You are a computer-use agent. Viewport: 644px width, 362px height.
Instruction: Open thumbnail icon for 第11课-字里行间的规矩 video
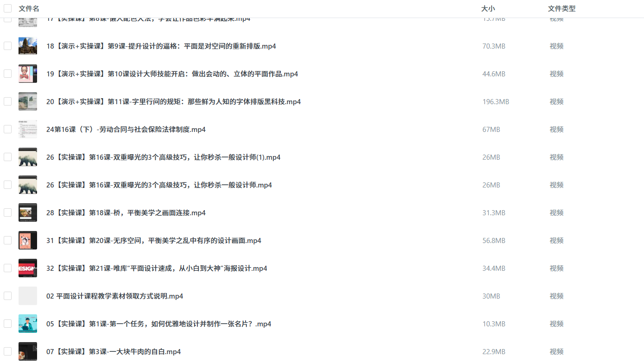(x=28, y=101)
